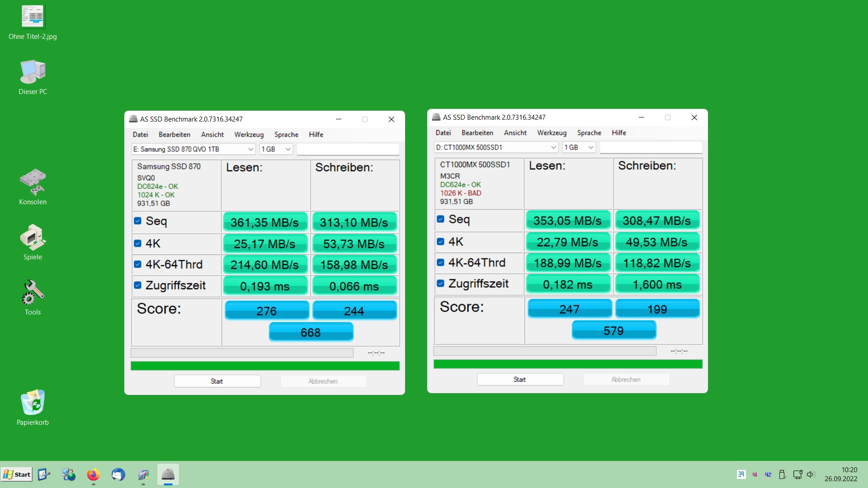868x488 pixels.
Task: Click the blue U2 tray icon
Action: pyautogui.click(x=768, y=474)
